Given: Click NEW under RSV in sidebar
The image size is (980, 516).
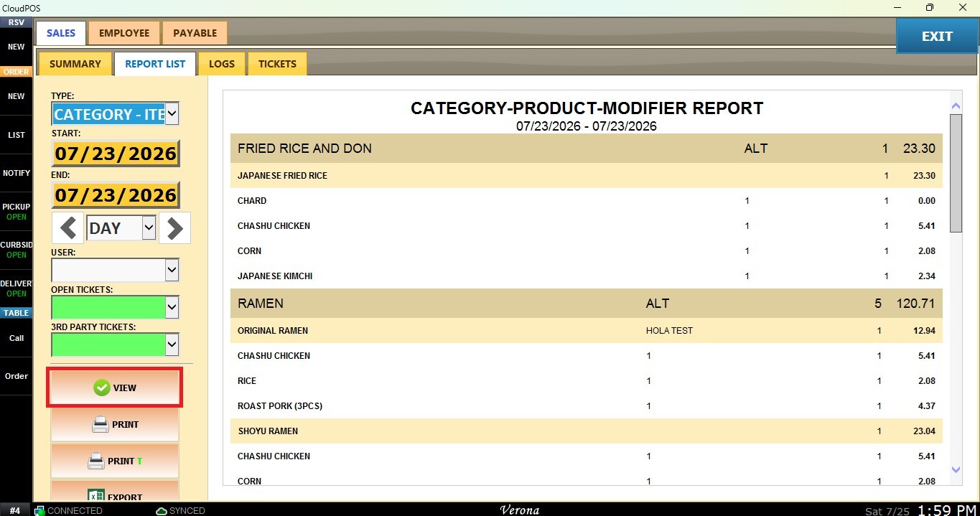Looking at the screenshot, I should (16, 47).
